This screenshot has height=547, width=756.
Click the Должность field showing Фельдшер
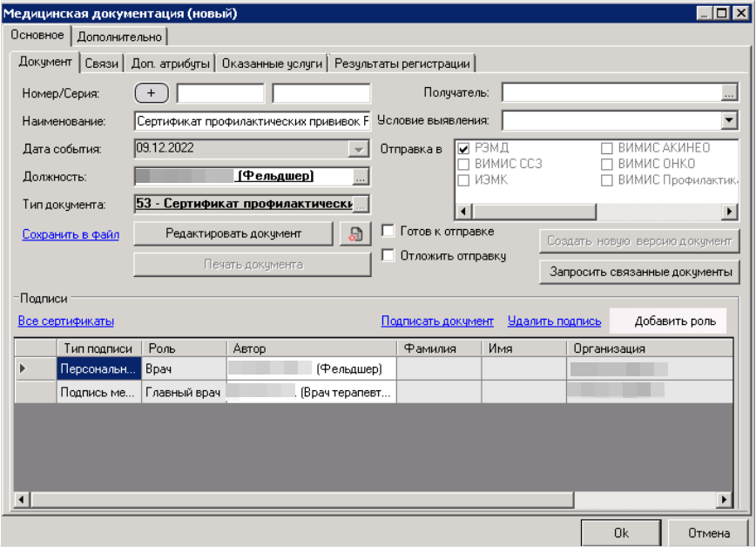(x=244, y=177)
